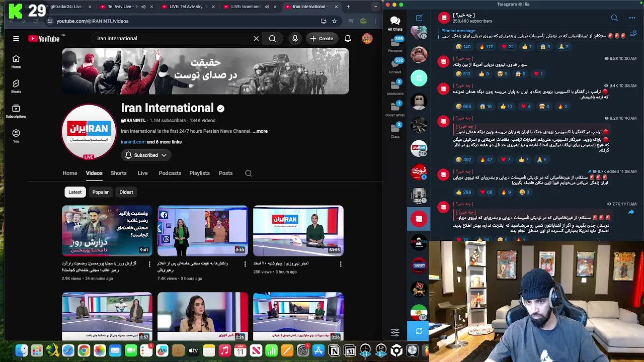
Task: Select the Oldest sort chip
Action: coord(126,192)
